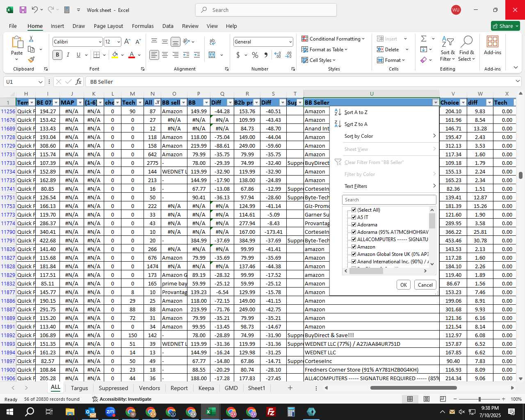Toggle Anand International Inc. (90%) checkbox
The width and height of the screenshot is (525, 420).
point(354,262)
